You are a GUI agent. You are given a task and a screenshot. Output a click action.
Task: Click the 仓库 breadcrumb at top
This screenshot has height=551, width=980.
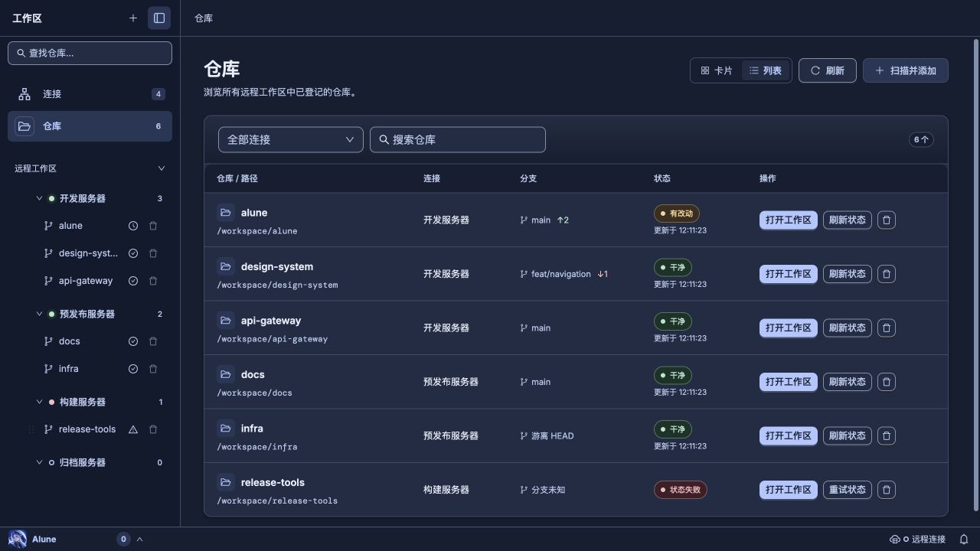[204, 18]
